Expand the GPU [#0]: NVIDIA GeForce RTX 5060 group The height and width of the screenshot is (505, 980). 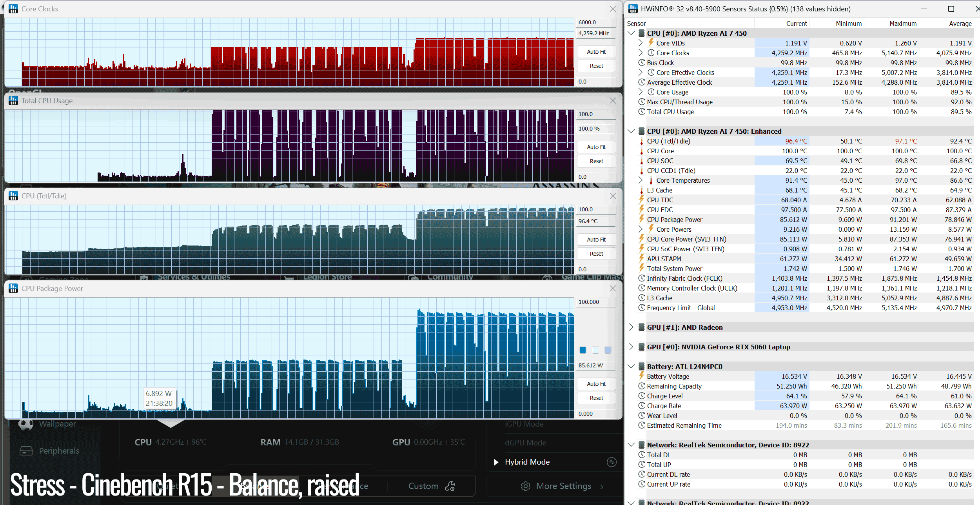(631, 347)
